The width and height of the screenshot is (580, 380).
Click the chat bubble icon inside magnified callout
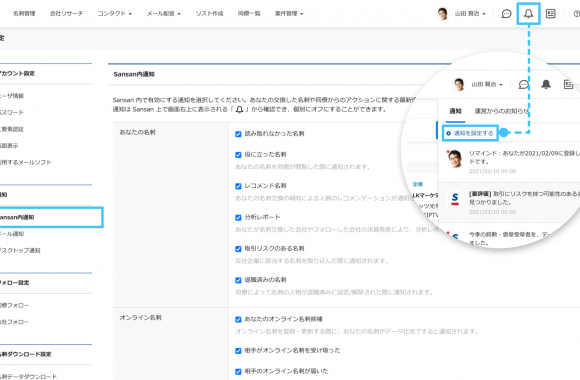(523, 84)
